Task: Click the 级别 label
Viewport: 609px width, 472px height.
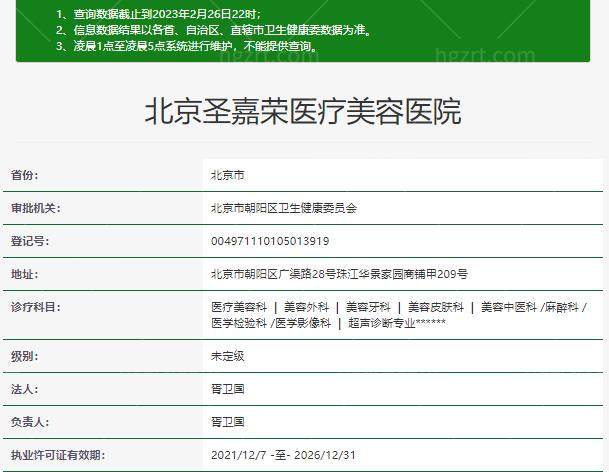Action: (24, 356)
